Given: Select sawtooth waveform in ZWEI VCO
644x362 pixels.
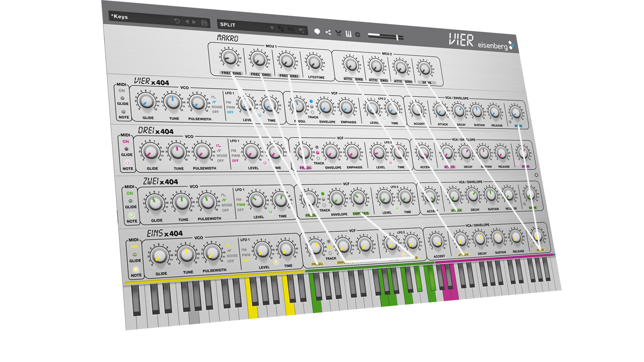Looking at the screenshot, I should (x=224, y=200).
